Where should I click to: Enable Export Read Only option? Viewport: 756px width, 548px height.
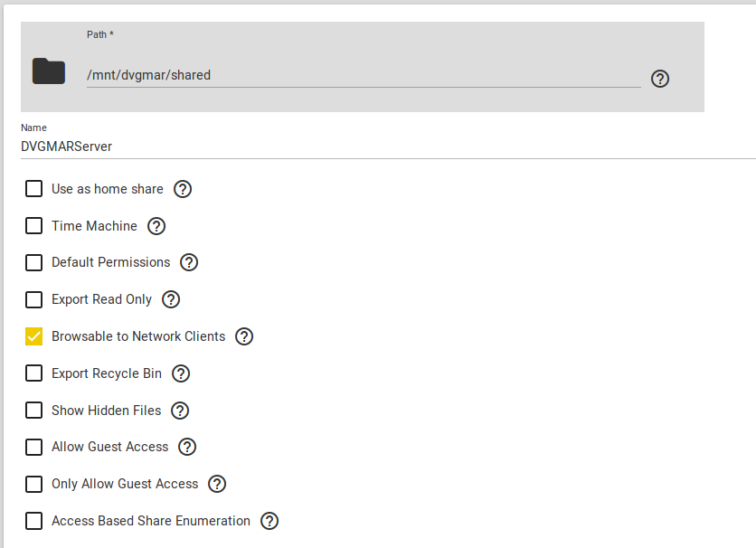tap(34, 299)
